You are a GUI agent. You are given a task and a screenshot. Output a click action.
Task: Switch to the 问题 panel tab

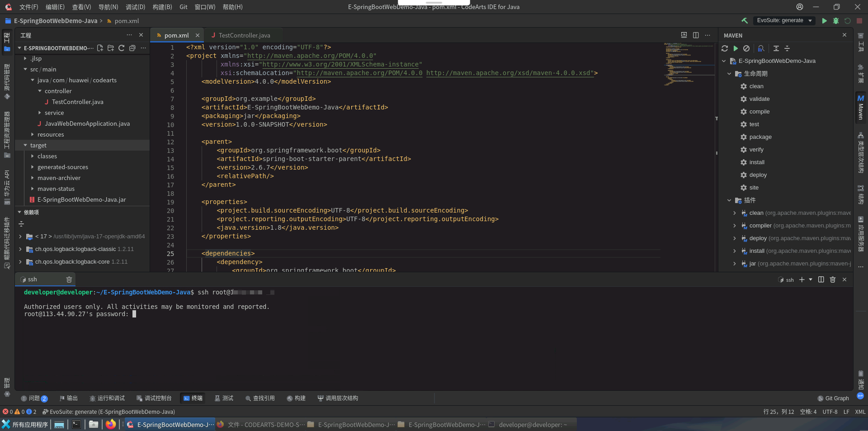point(34,398)
